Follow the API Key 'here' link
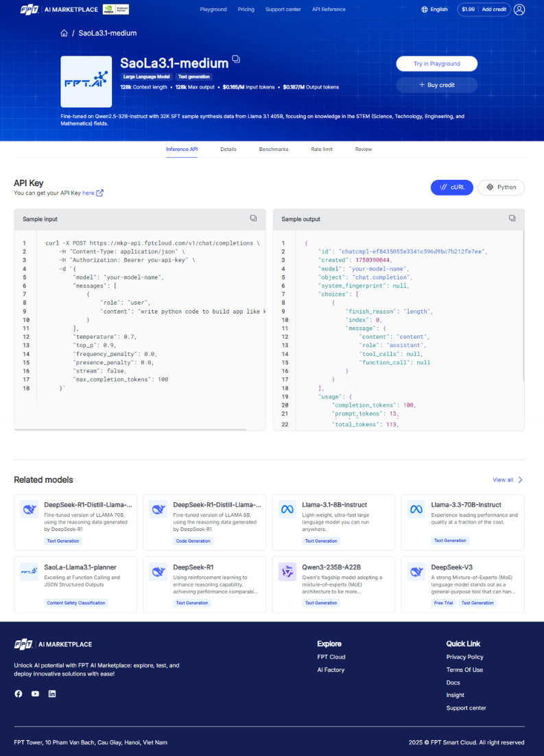The height and width of the screenshot is (756, 544). click(x=88, y=193)
